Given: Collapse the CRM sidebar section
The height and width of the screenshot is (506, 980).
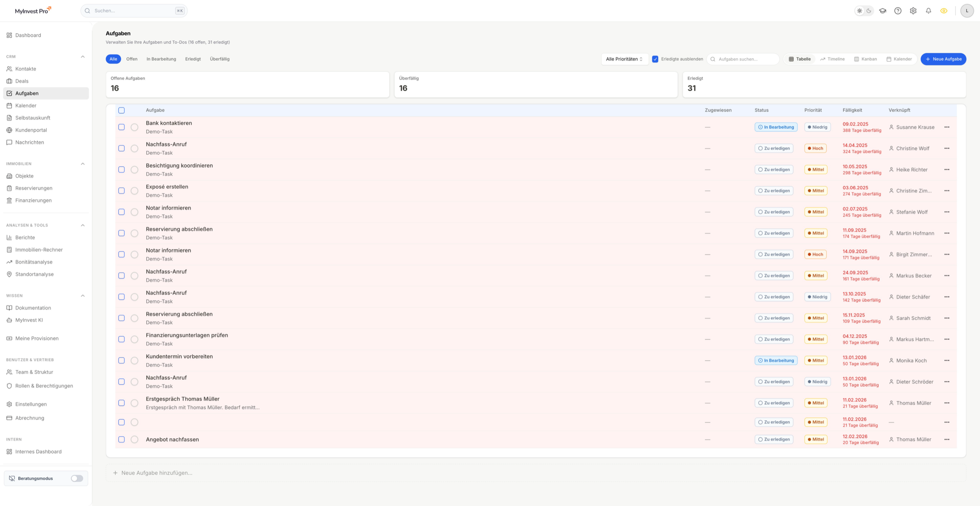Looking at the screenshot, I should 82,57.
